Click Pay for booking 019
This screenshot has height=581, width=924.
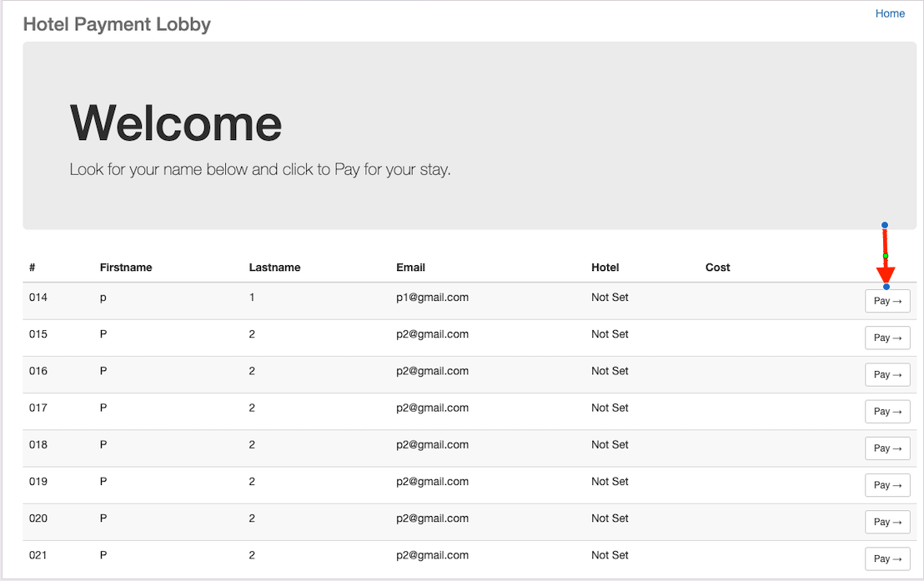click(x=886, y=485)
